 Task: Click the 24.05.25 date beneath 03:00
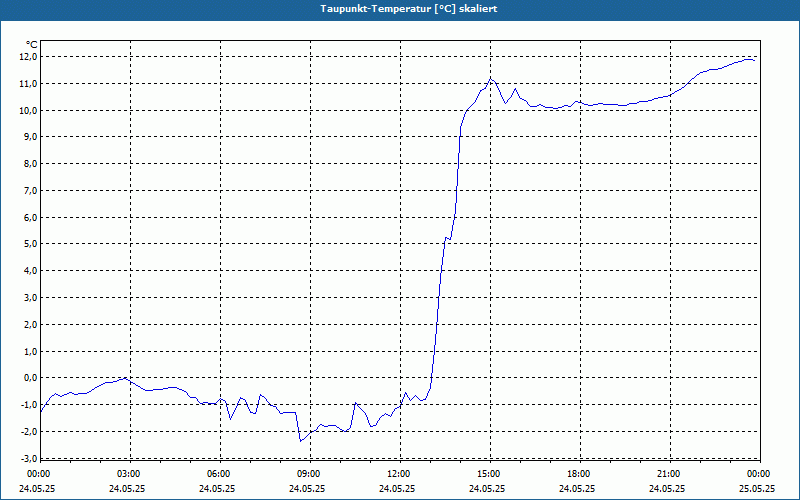click(x=127, y=488)
